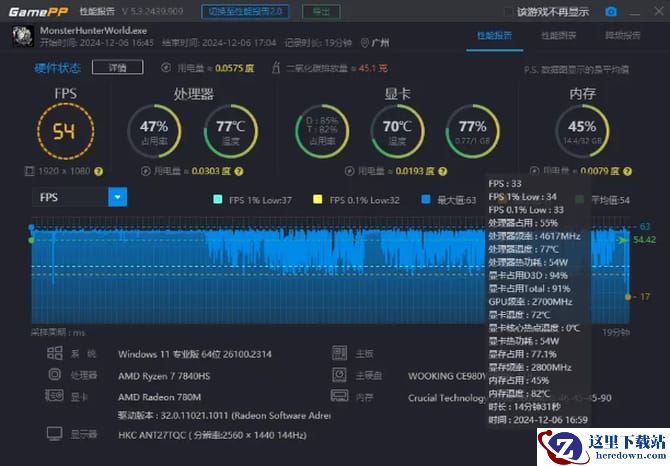Click the 系统 Windows icon in hardware list
670x466 pixels.
pyautogui.click(x=55, y=353)
